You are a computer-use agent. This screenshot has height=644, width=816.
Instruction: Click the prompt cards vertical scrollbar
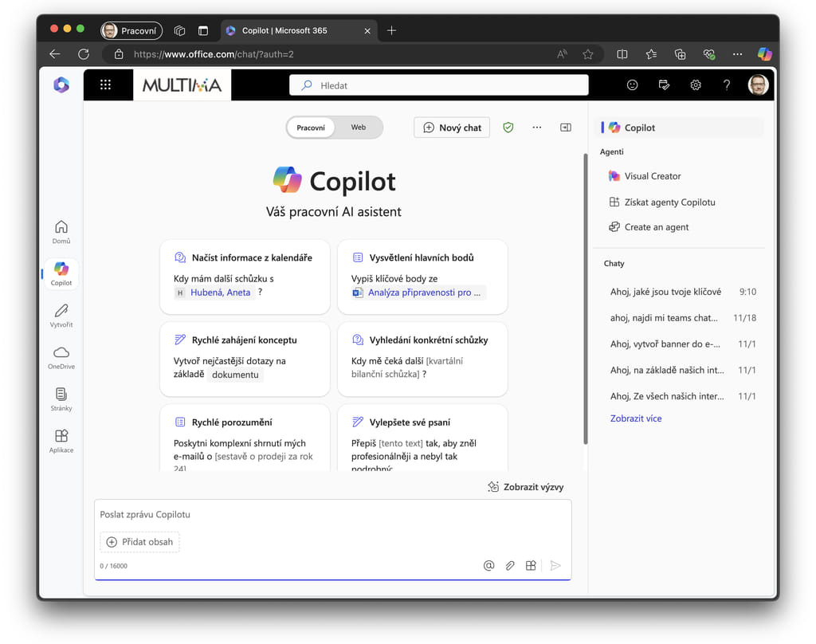[586, 300]
